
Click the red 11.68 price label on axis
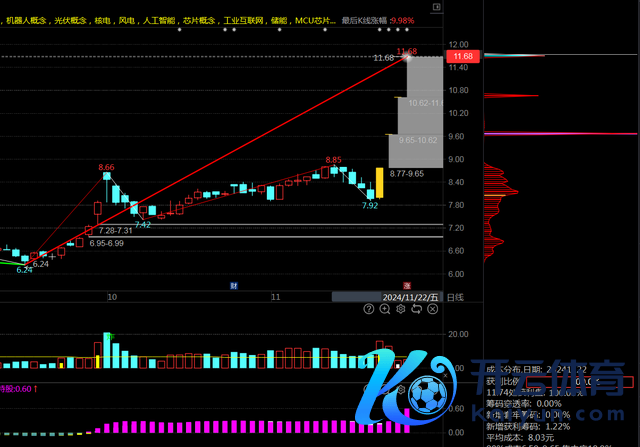[461, 57]
